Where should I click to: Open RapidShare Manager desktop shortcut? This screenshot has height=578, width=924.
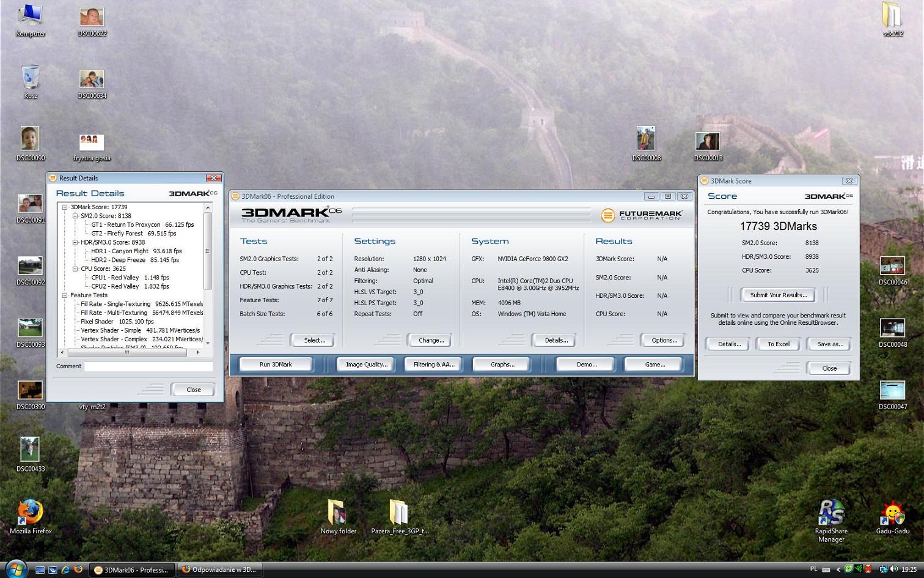(831, 521)
